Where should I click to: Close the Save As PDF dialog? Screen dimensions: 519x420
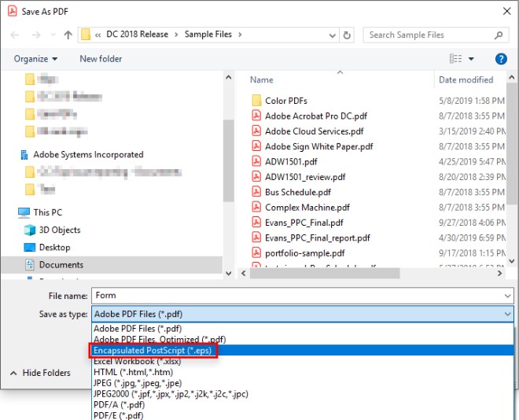pyautogui.click(x=506, y=11)
